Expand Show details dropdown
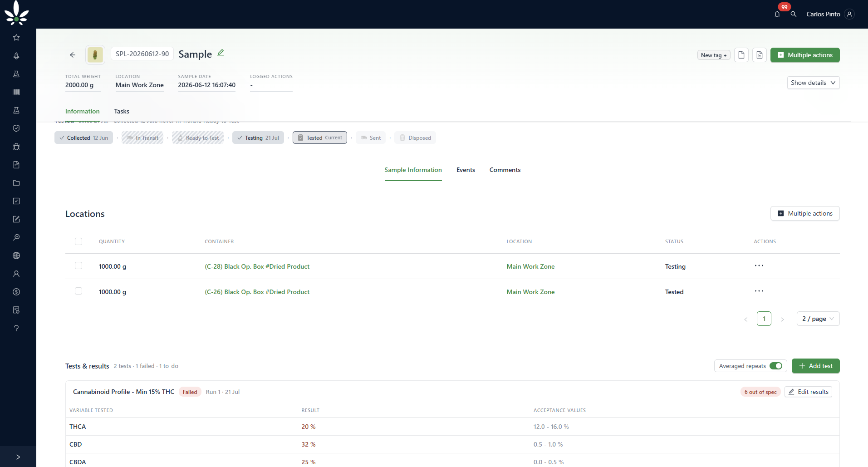 point(813,83)
